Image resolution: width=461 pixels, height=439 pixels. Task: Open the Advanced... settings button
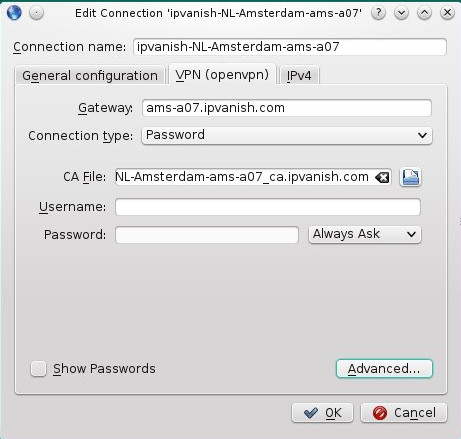coord(384,369)
